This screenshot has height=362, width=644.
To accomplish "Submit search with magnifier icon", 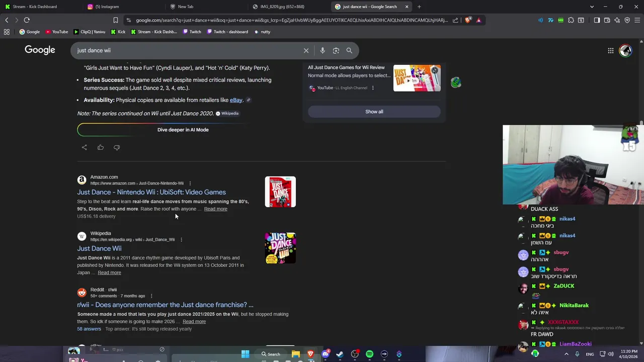I will tap(349, 50).
